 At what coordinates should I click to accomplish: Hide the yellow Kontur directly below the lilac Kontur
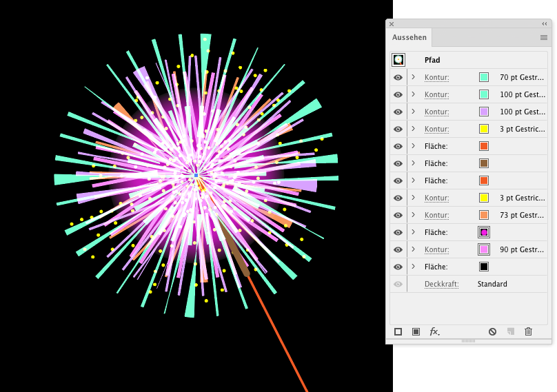coord(398,130)
